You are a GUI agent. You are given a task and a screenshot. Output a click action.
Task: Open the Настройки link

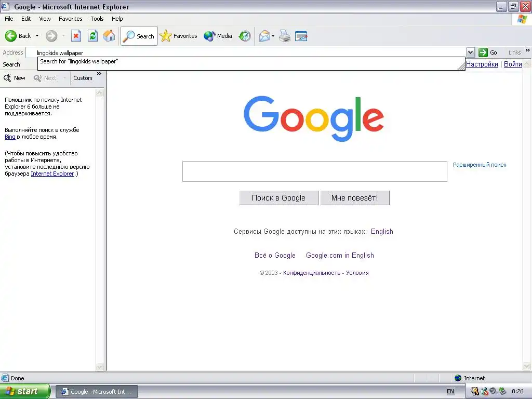[482, 64]
